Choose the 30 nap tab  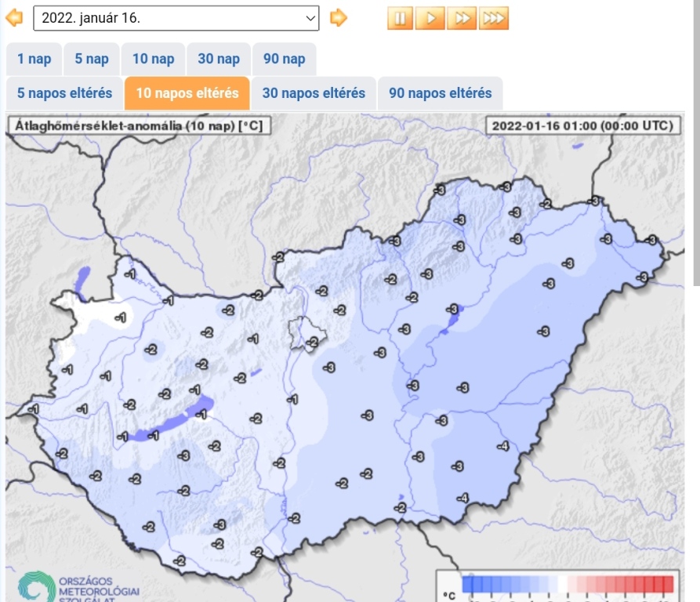tap(219, 60)
